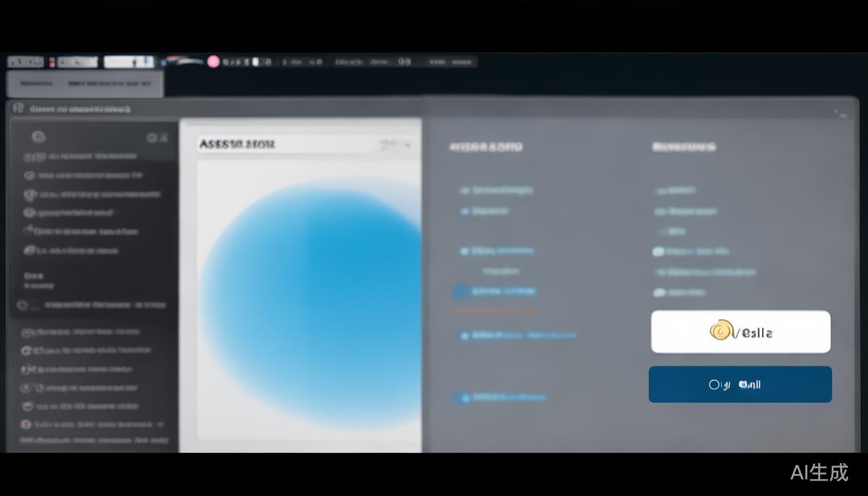Screen dimensions: 868x496
Task: Click the red icon near sidebar bottom
Action: [26, 424]
